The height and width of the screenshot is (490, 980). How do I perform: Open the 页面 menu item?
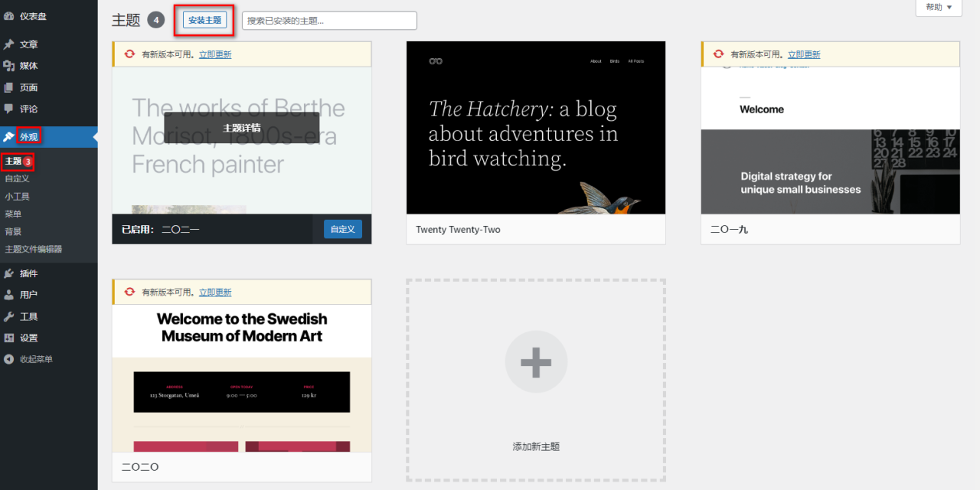(x=29, y=87)
